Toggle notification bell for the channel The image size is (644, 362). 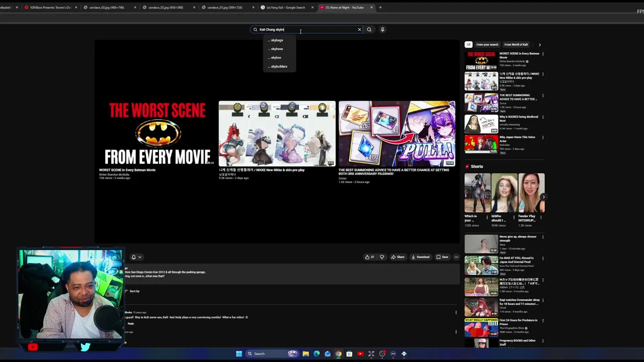133,257
